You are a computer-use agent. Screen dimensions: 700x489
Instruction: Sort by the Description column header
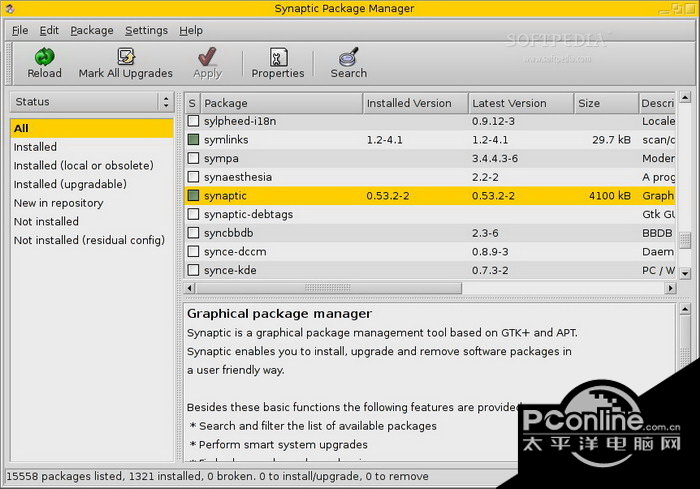[x=657, y=103]
